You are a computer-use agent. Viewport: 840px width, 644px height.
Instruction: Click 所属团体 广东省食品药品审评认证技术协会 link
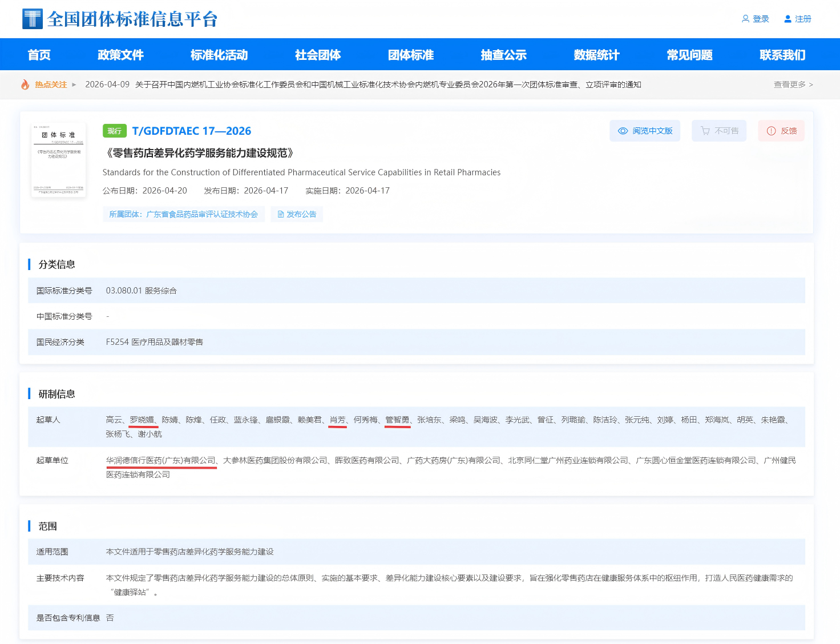pos(184,215)
